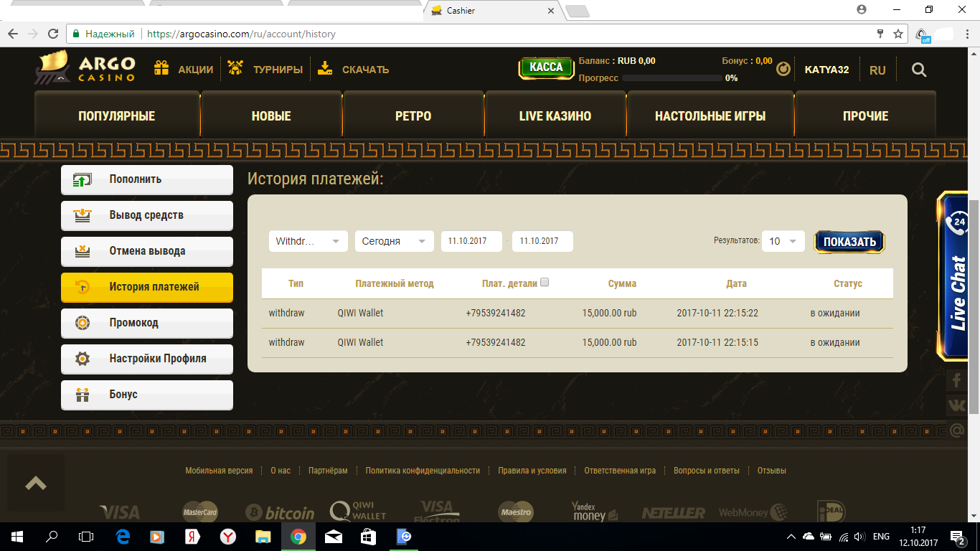
Task: Click the end date field 11.10.2017
Action: 542,242
